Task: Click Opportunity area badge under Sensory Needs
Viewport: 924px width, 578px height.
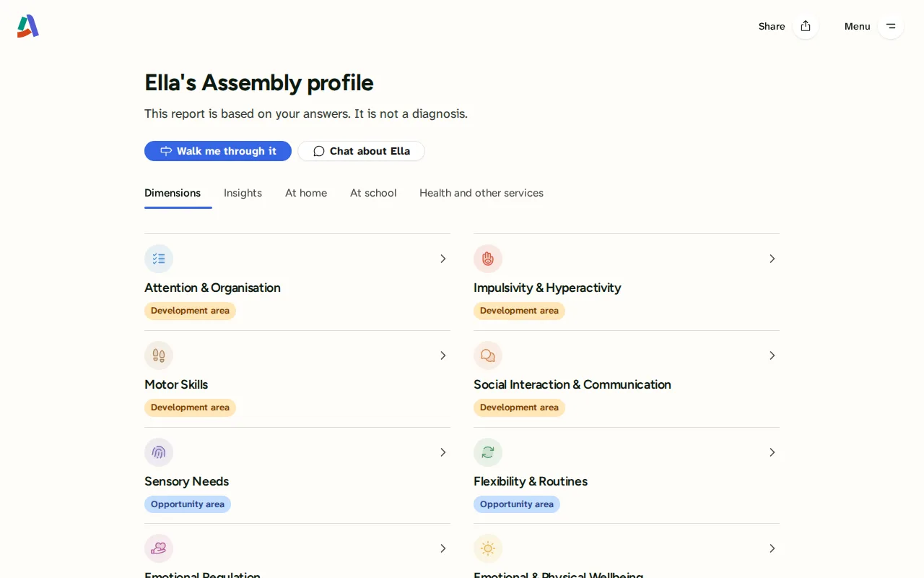Action: click(x=188, y=504)
